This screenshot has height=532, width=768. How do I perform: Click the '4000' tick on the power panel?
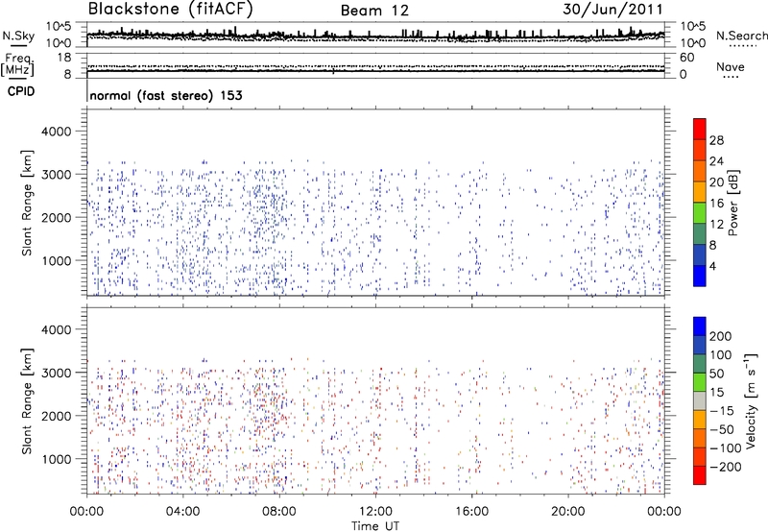[x=57, y=132]
